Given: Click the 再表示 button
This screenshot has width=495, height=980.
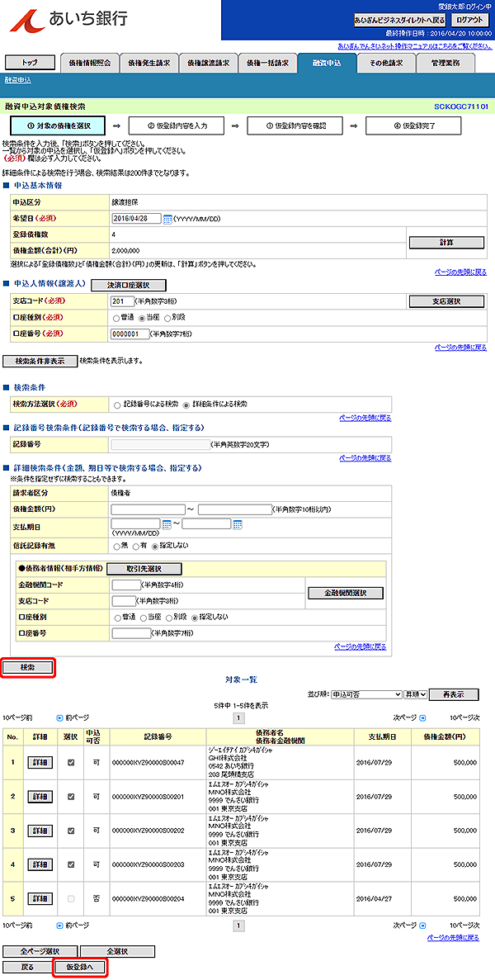Looking at the screenshot, I should pos(454,694).
